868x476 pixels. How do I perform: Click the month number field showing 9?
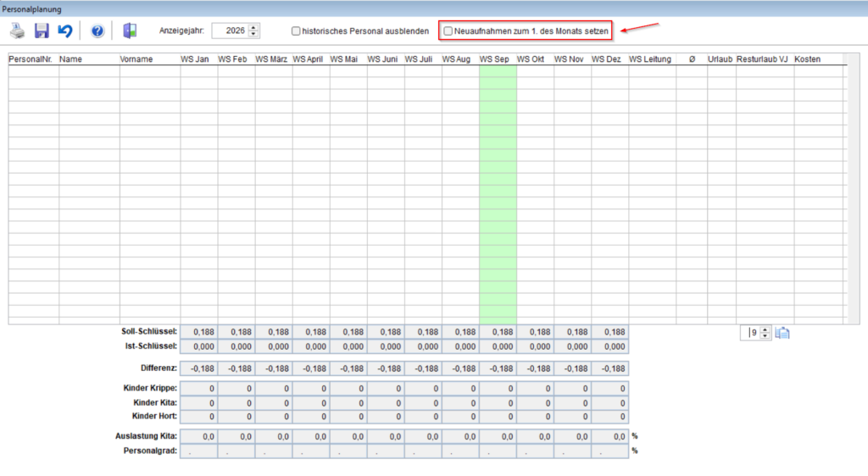pyautogui.click(x=751, y=333)
